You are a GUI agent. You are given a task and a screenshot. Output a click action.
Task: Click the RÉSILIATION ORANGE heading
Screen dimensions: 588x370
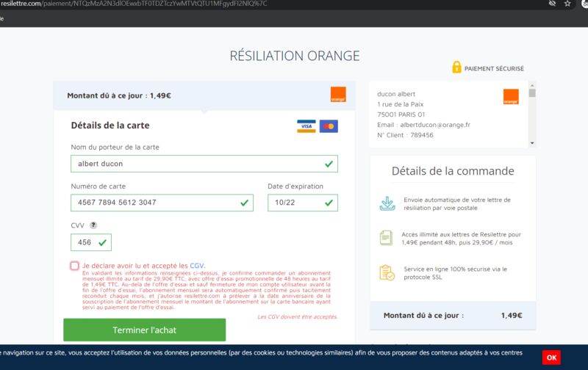click(x=295, y=56)
